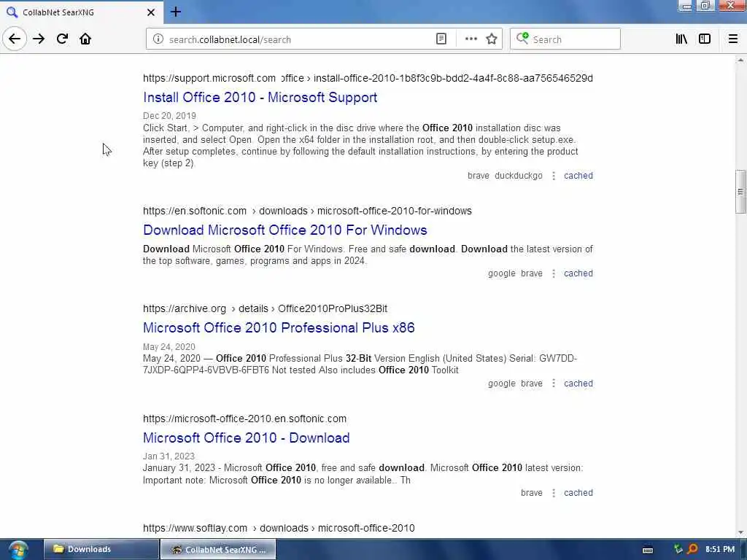Switch to CollabNet SearXNG taskbar button
Image resolution: width=747 pixels, height=560 pixels.
(x=217, y=549)
